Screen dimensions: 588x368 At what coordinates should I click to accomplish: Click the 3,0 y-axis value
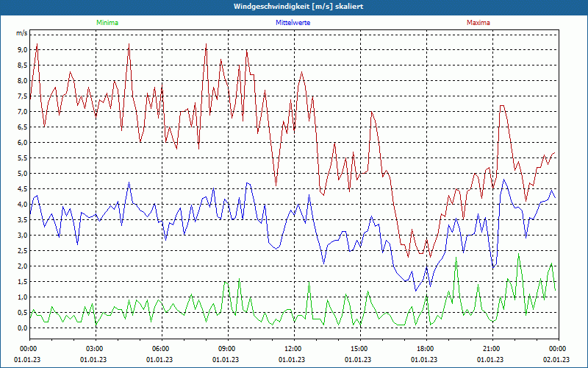coord(21,236)
